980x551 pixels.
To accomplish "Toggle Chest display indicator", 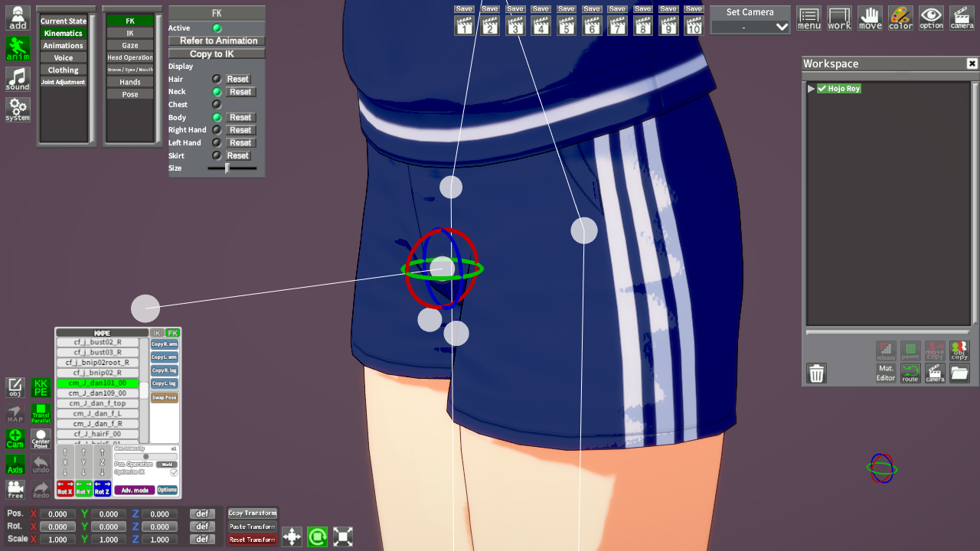I will [217, 104].
